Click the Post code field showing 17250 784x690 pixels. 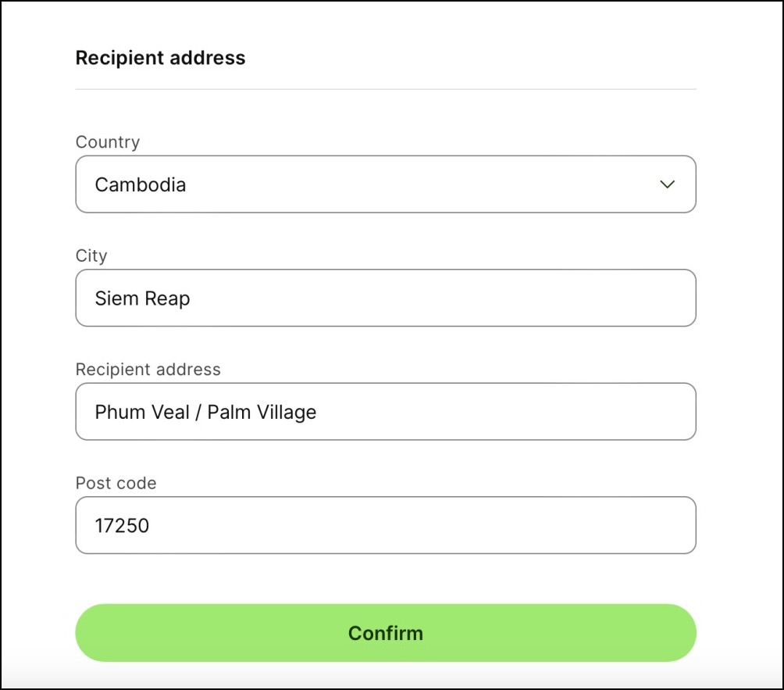(x=386, y=525)
